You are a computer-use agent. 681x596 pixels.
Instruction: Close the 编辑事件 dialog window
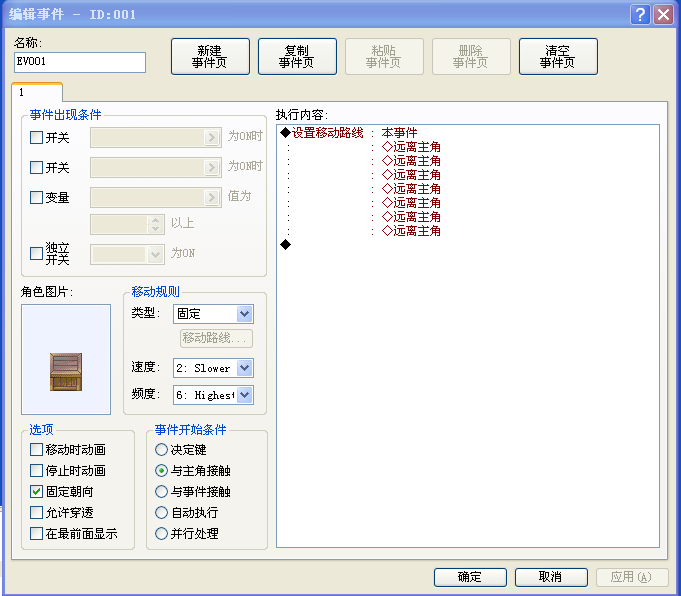click(x=664, y=14)
